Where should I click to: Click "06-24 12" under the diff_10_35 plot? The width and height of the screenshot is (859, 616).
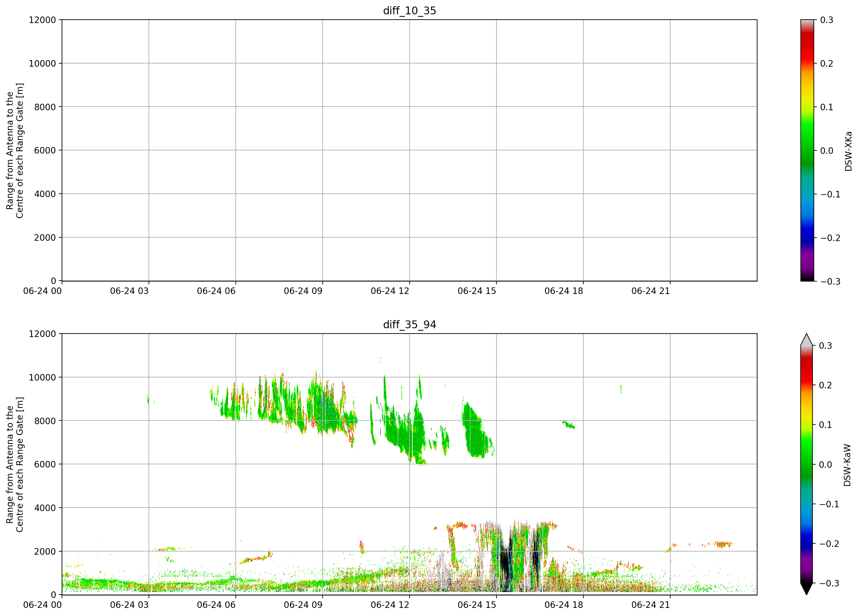click(390, 291)
